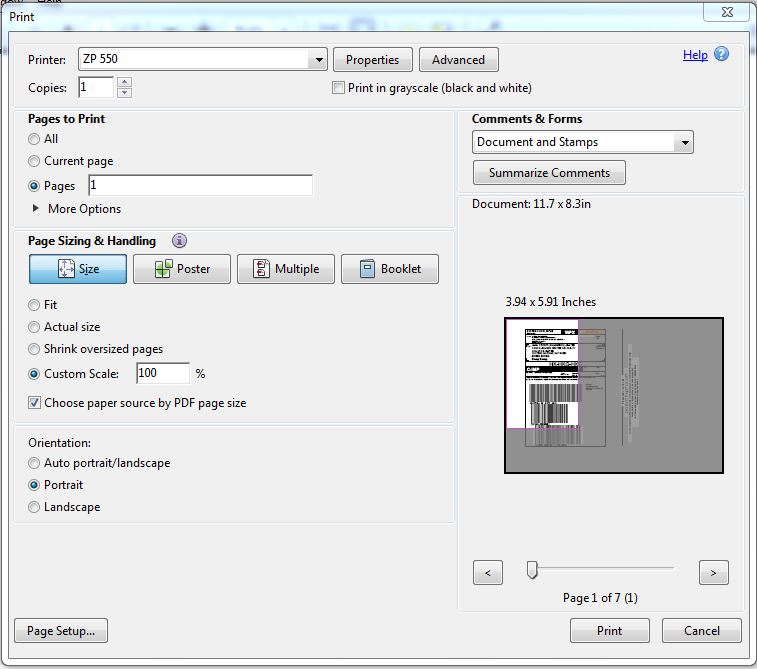This screenshot has width=757, height=669.
Task: Select the Multiple pages per sheet button
Action: (286, 269)
